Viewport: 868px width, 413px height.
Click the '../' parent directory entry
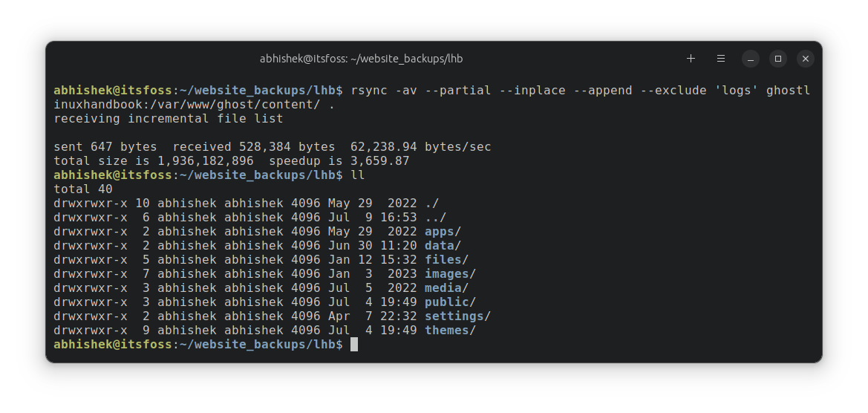tap(436, 218)
